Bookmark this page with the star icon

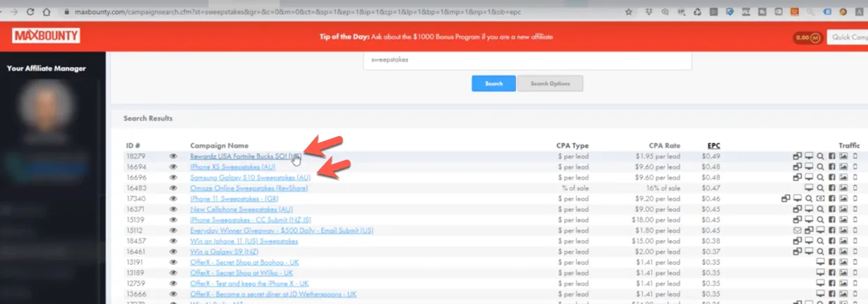[x=628, y=12]
